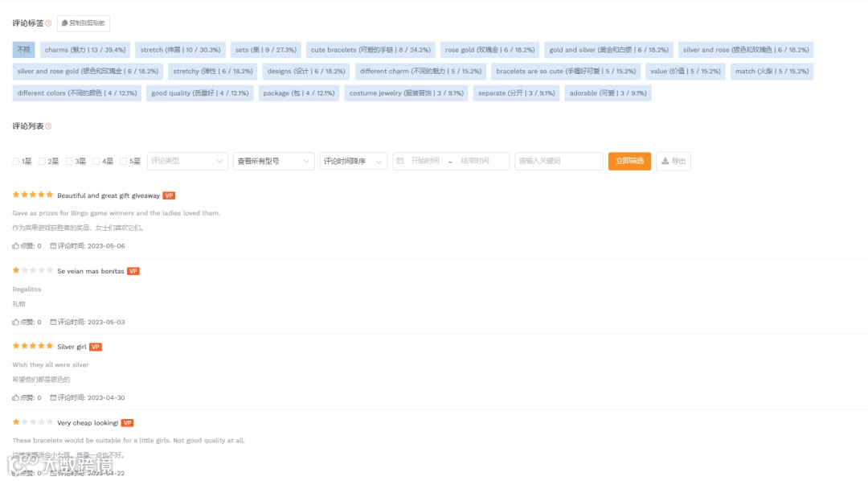Viewport: 868px width, 481px height.
Task: Click help icon next to 评论标签
Action: [49, 23]
